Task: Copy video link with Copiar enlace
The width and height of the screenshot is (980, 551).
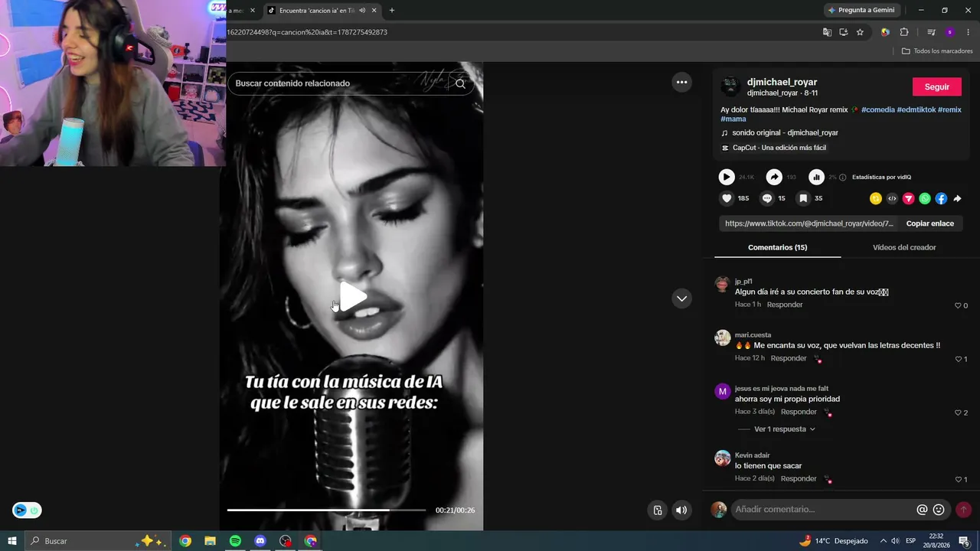Action: pos(930,223)
